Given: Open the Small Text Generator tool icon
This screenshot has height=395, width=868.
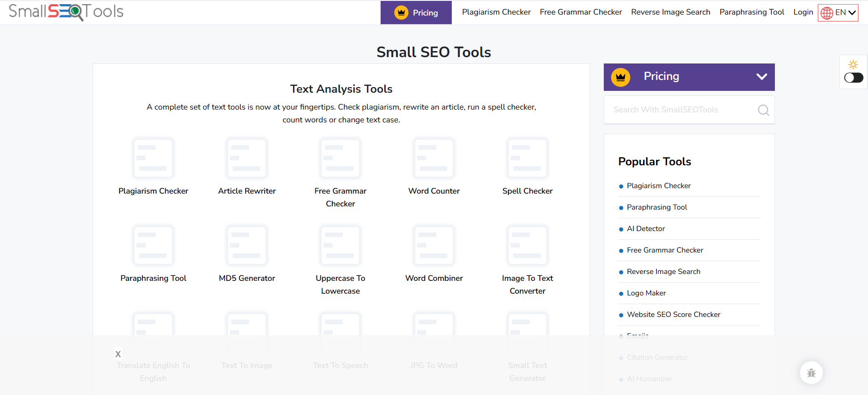Looking at the screenshot, I should click(x=528, y=332).
